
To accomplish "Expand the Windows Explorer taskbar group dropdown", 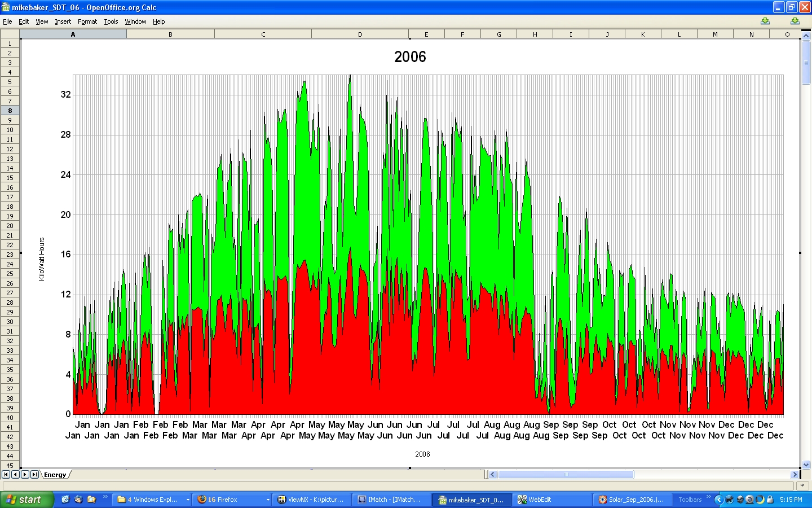I will pos(188,500).
